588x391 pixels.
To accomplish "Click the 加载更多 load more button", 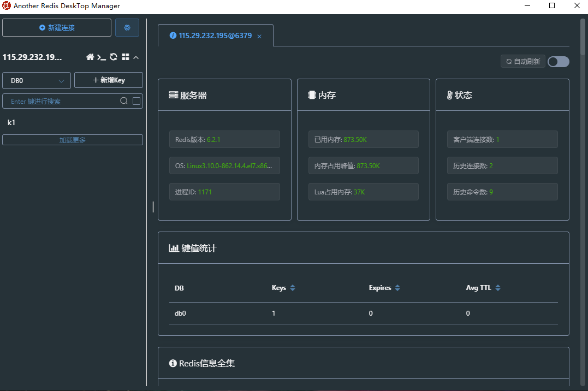I will 73,140.
